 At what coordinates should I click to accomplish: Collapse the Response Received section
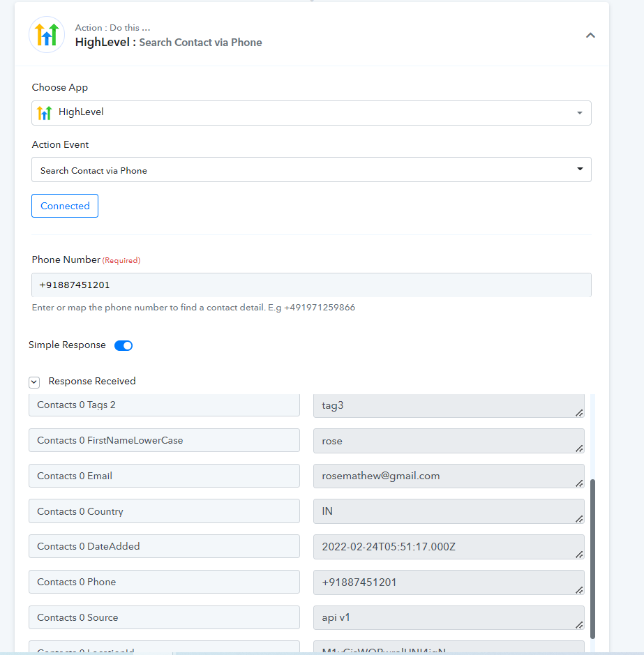(34, 382)
